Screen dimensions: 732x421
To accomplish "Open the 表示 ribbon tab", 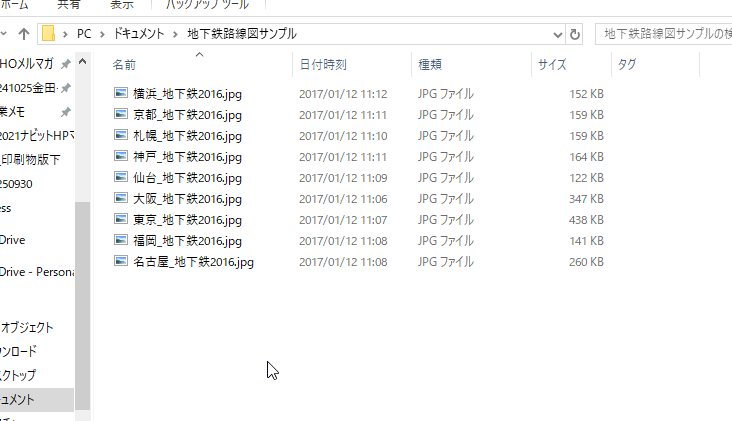I will [x=122, y=5].
